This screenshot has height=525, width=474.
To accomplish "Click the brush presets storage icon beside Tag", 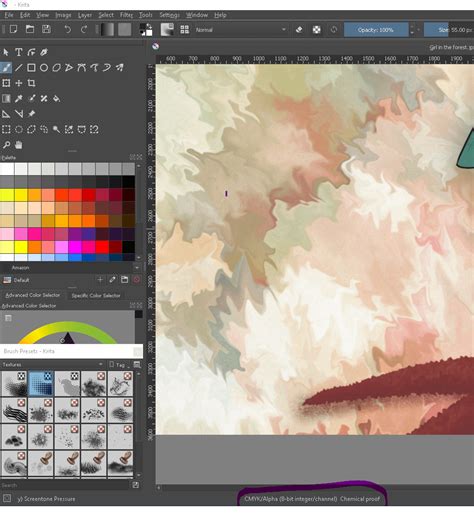I will click(x=137, y=365).
